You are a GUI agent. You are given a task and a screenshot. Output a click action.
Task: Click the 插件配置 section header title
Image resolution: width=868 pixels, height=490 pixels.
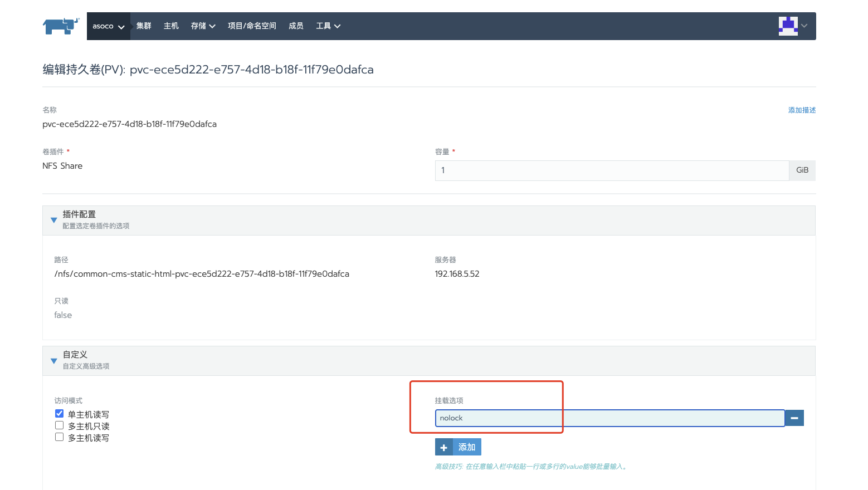(79, 214)
